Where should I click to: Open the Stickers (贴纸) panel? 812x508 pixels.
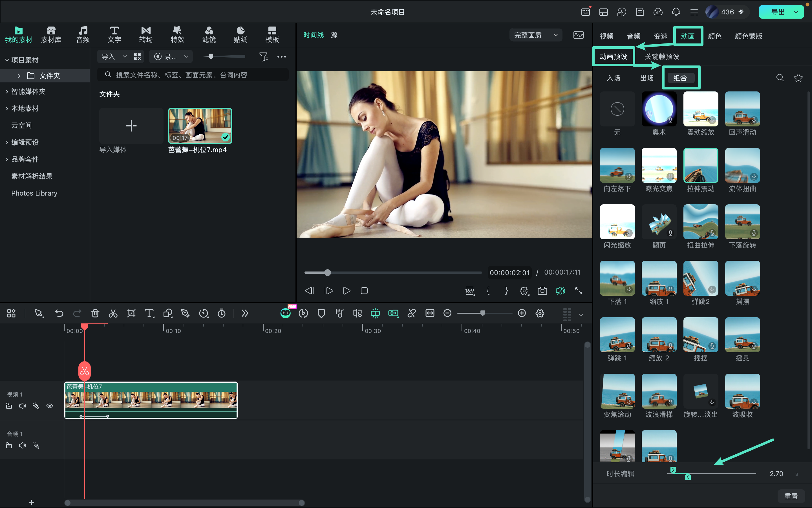(x=240, y=35)
